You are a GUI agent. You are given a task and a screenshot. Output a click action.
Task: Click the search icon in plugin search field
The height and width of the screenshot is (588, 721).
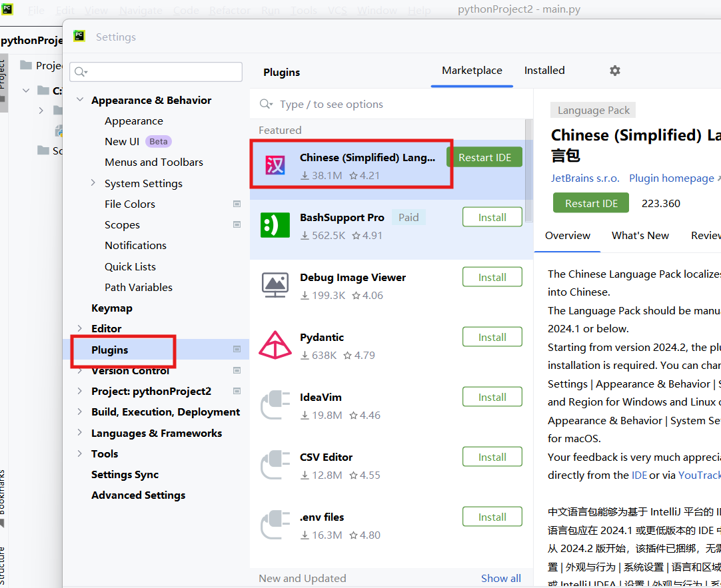pos(266,104)
